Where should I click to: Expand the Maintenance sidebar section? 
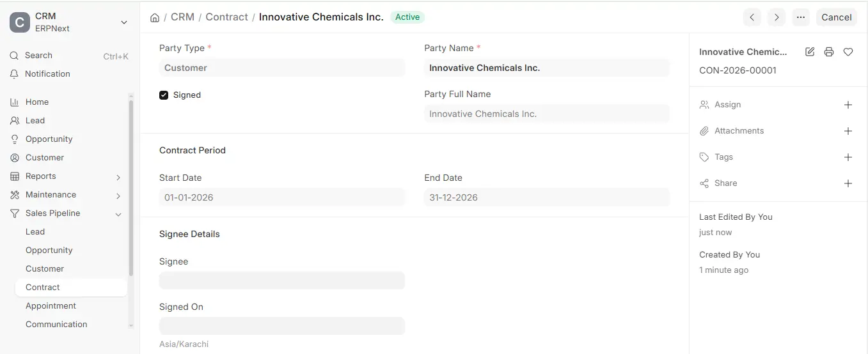tap(118, 196)
